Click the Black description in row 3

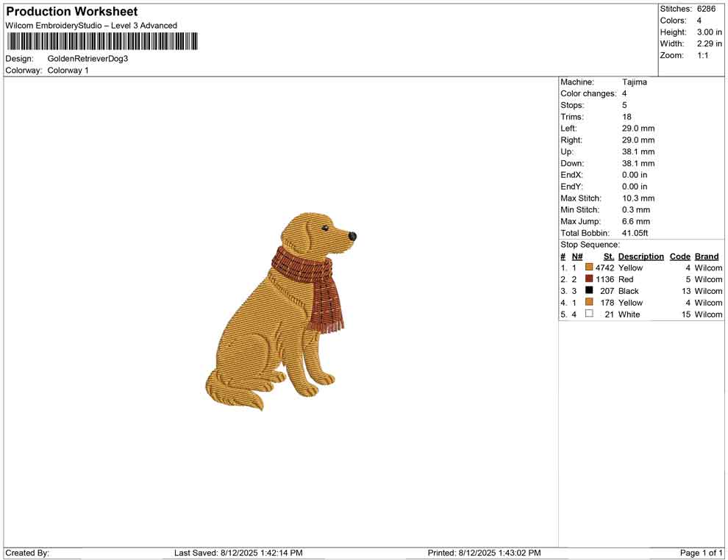pyautogui.click(x=628, y=291)
